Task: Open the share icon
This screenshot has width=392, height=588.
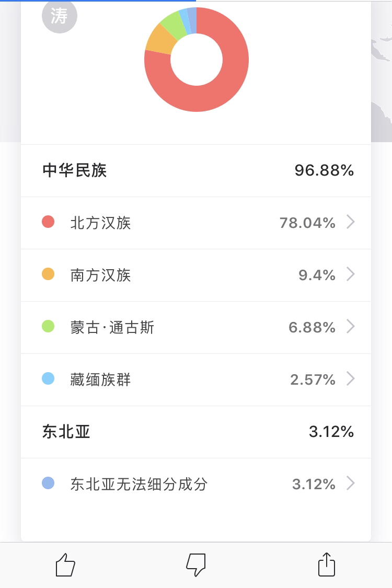Action: [x=326, y=564]
